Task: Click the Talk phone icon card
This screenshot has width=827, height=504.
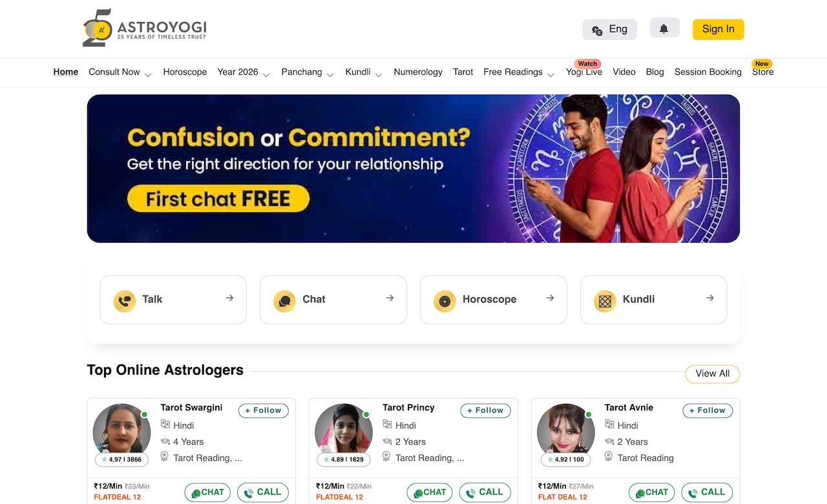Action: [173, 300]
